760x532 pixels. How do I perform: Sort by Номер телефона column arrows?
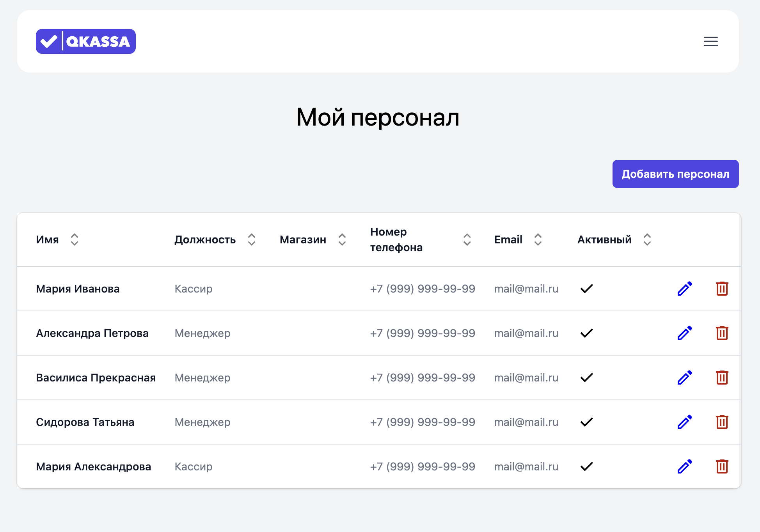pos(467,239)
